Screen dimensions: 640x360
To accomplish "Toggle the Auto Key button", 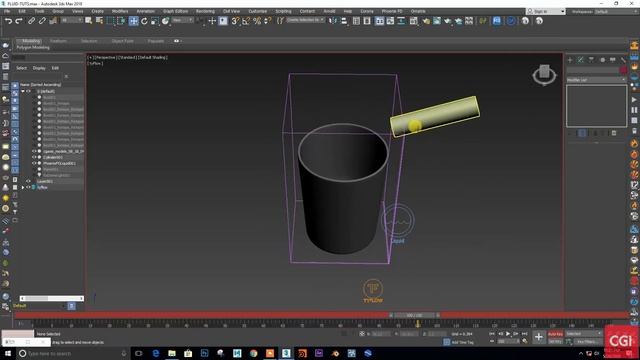I will 555,334.
